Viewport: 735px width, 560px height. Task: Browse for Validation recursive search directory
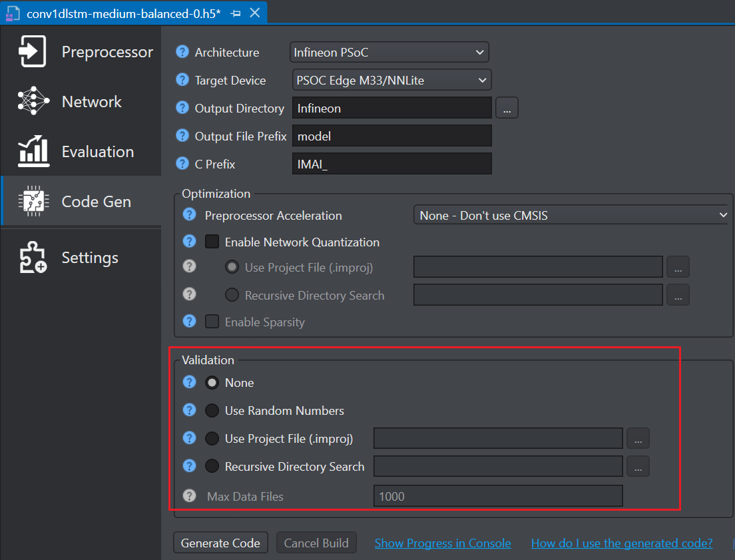coord(638,466)
